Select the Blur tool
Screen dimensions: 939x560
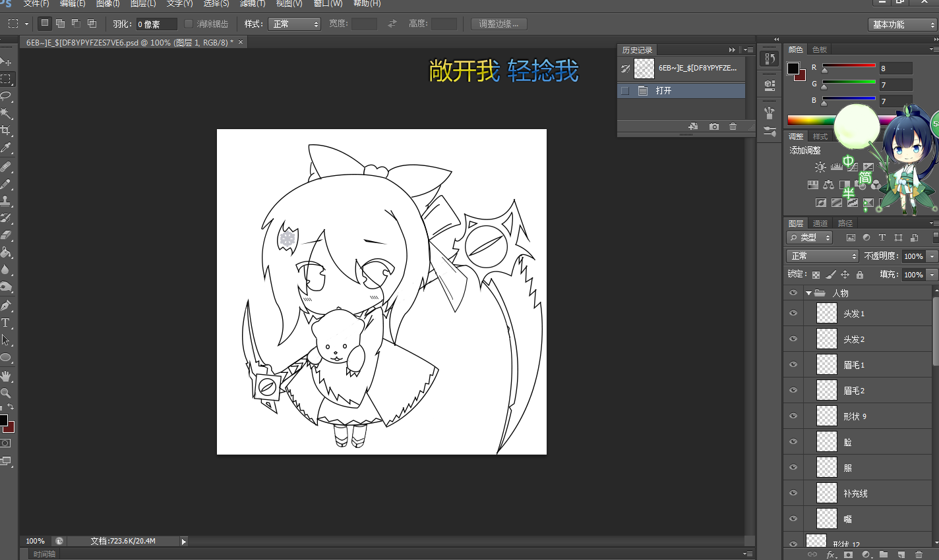click(x=6, y=269)
